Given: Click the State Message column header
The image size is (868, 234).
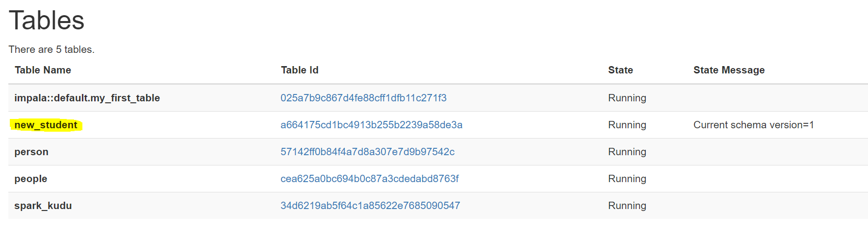Looking at the screenshot, I should [x=729, y=70].
